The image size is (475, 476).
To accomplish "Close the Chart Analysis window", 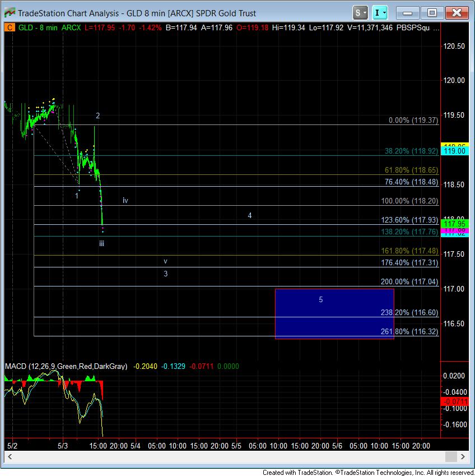I will click(457, 13).
